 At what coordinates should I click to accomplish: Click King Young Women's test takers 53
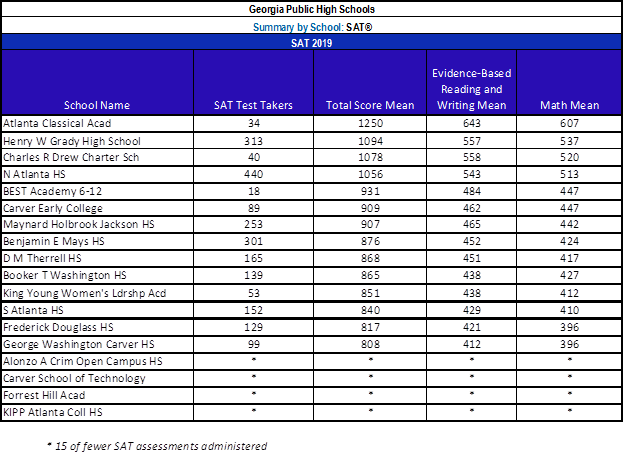[x=254, y=293]
